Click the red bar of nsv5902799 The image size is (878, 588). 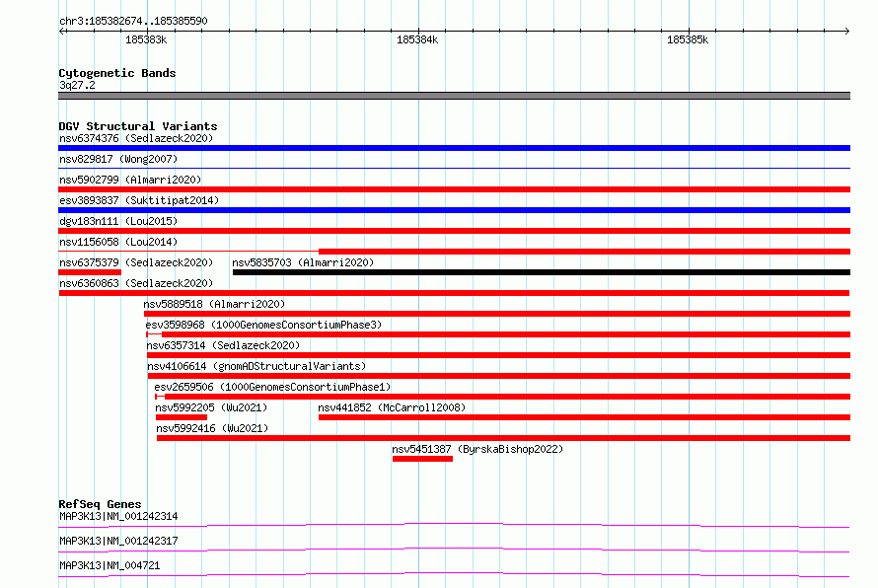[454, 189]
